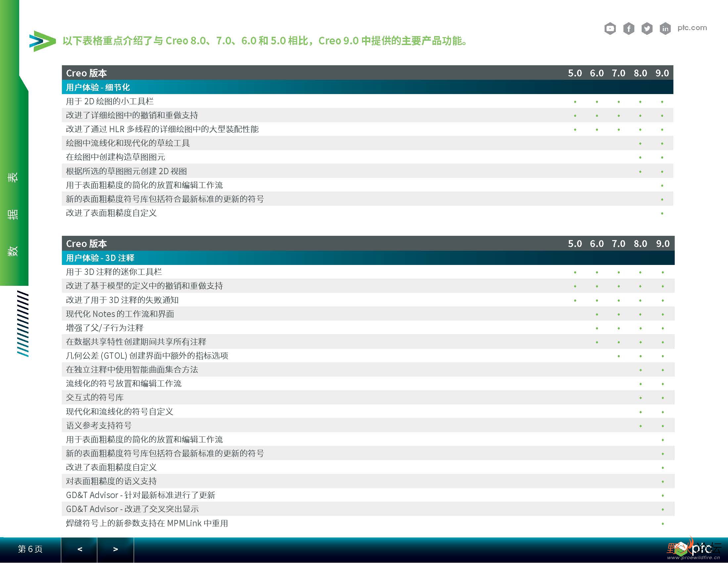Click the row 绘图中流线化和现代化的草绘工具
Viewport: 728px width, 563px height.
point(367,143)
